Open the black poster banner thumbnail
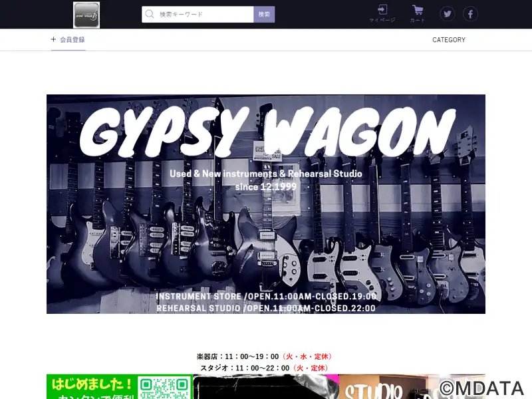This screenshot has width=532, height=399. point(266,387)
